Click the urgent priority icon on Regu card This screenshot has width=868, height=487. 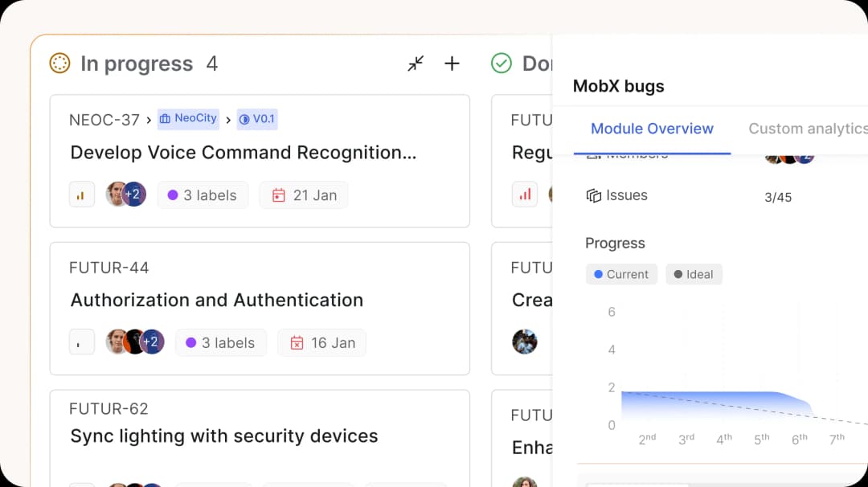[x=525, y=194]
